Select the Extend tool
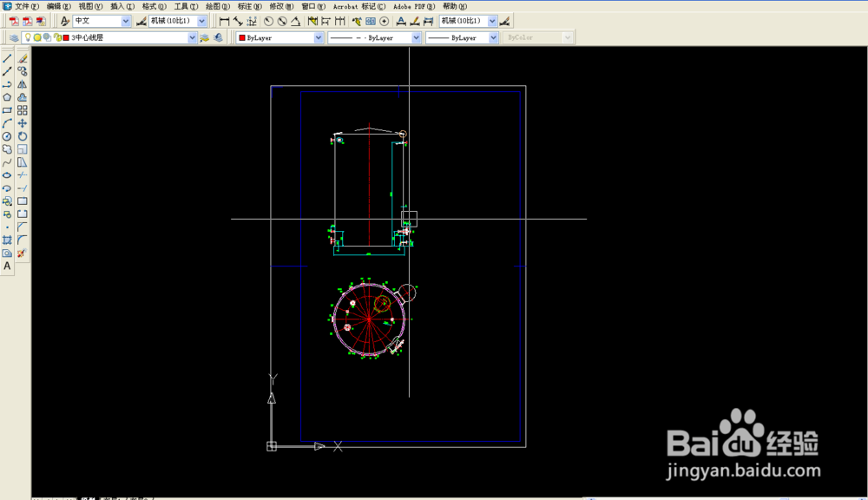 click(x=23, y=188)
